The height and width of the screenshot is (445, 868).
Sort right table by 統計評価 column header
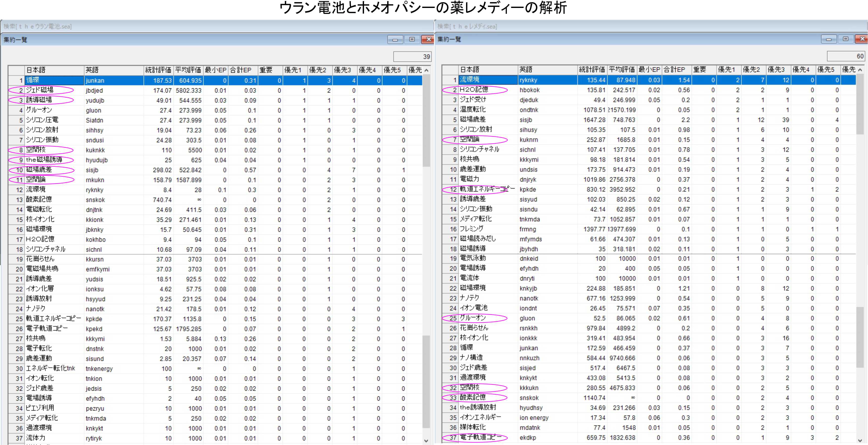pos(592,70)
